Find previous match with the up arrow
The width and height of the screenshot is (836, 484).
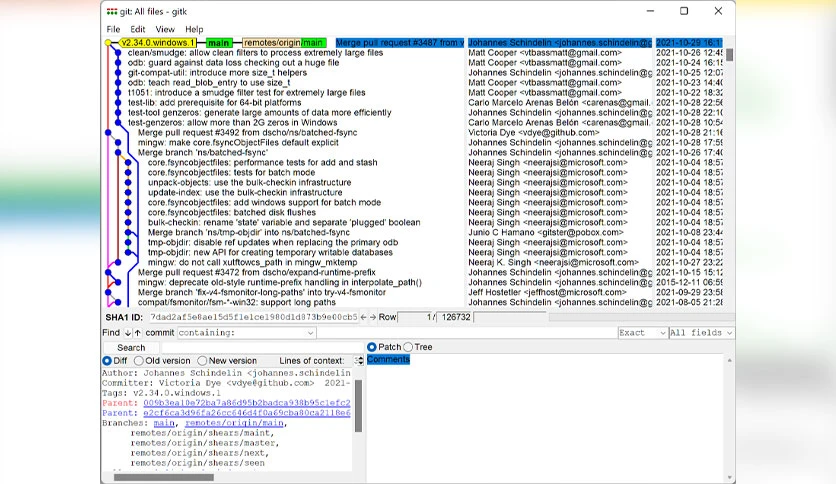click(138, 333)
